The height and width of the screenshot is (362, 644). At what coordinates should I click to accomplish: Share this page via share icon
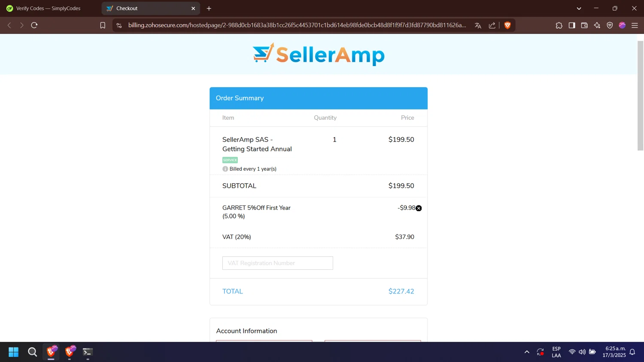point(492,25)
